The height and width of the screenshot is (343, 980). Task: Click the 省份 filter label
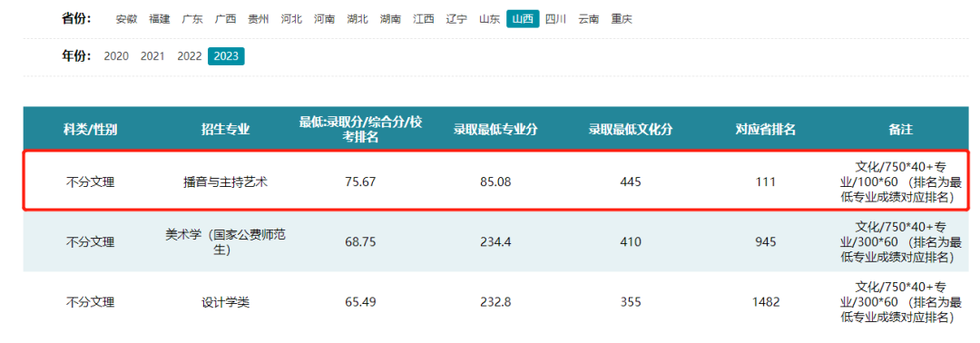click(76, 19)
